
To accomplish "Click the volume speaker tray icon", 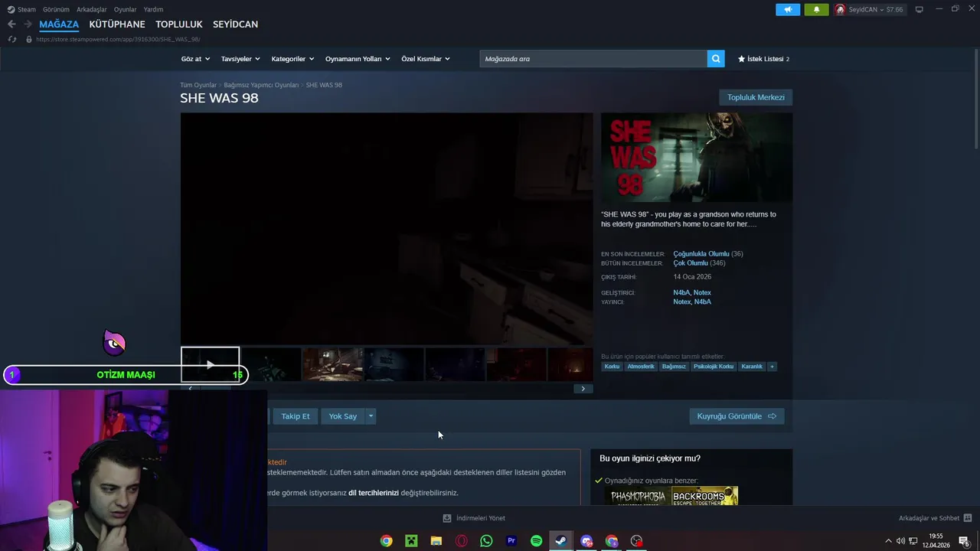I will [900, 541].
